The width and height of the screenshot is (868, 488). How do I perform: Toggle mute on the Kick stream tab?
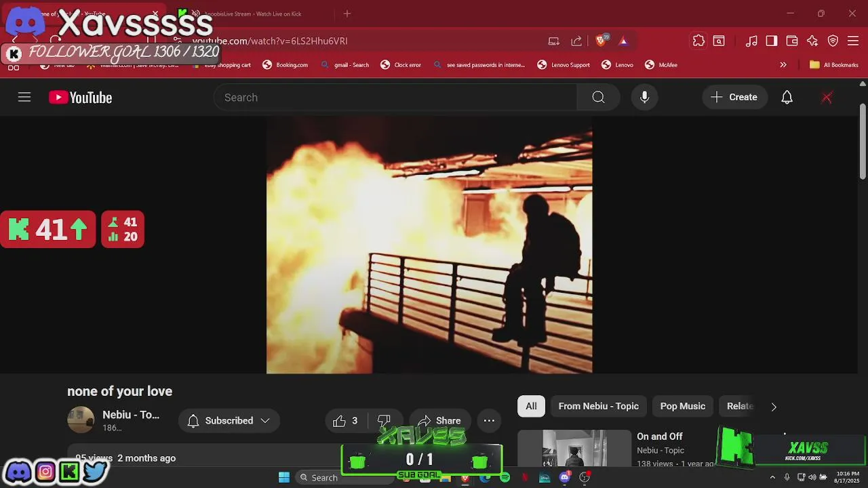pos(195,14)
